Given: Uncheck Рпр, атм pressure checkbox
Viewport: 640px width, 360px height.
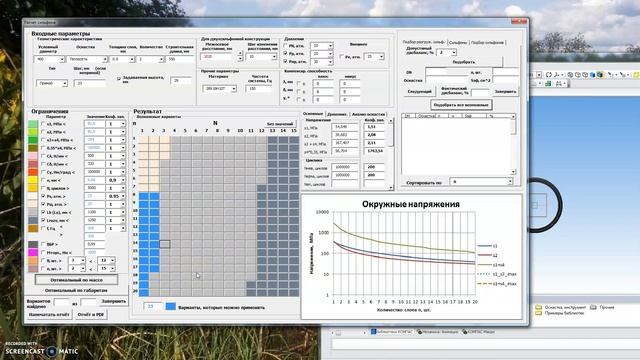Looking at the screenshot, I should 285,62.
